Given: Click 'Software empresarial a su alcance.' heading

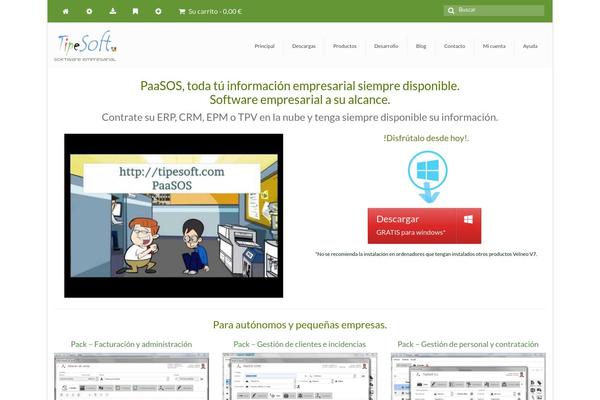Looking at the screenshot, I should pyautogui.click(x=300, y=100).
